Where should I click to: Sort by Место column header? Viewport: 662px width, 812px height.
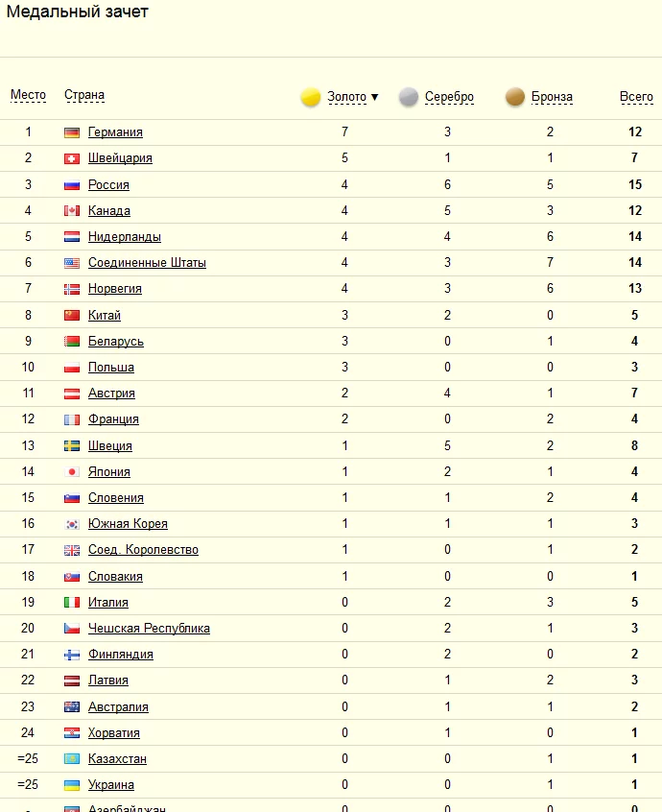28,95
